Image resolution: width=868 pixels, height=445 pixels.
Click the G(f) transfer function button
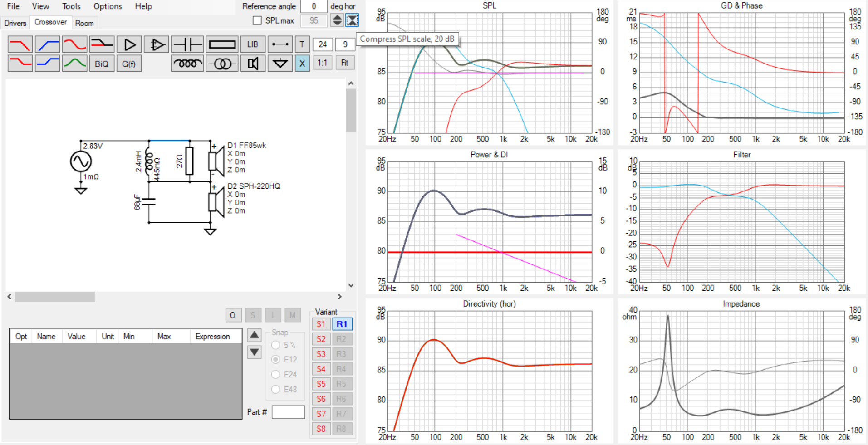[x=129, y=64]
